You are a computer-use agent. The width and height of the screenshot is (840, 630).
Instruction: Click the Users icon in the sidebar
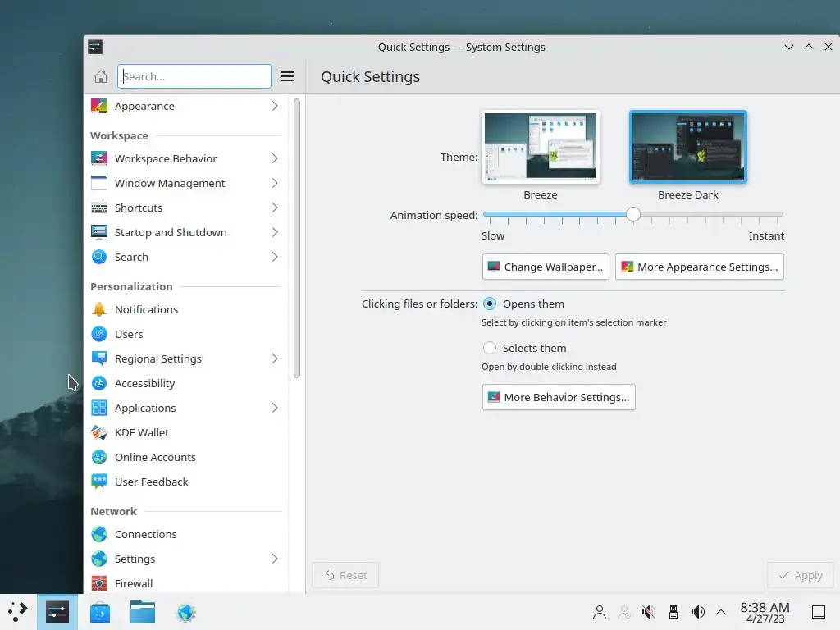[99, 335]
